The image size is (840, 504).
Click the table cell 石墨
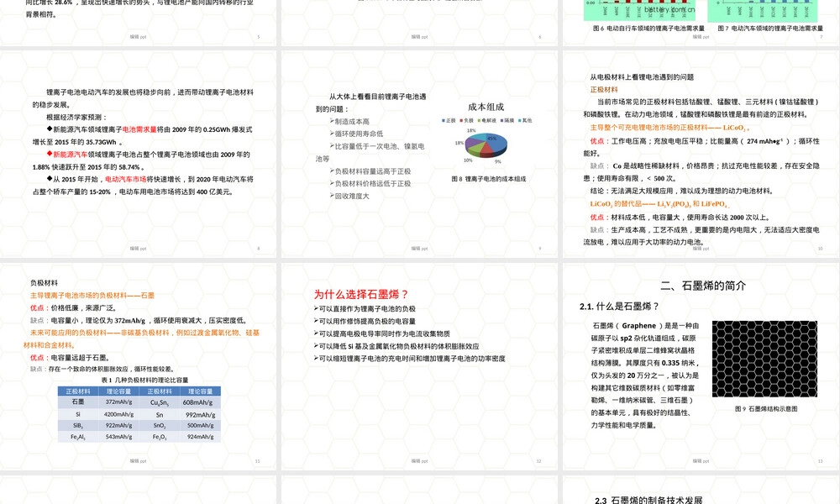[x=78, y=402]
